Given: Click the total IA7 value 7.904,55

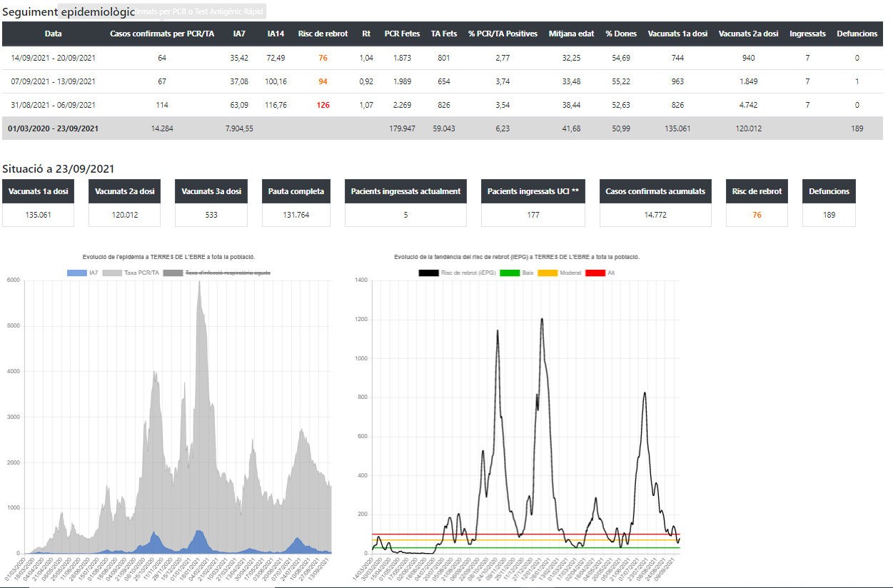Looking at the screenshot, I should (239, 128).
